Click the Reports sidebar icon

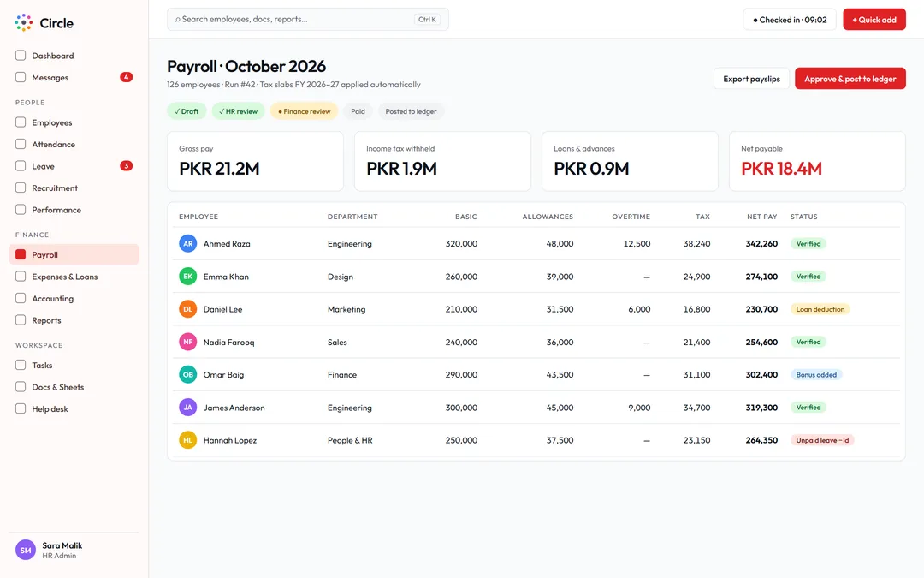click(21, 319)
